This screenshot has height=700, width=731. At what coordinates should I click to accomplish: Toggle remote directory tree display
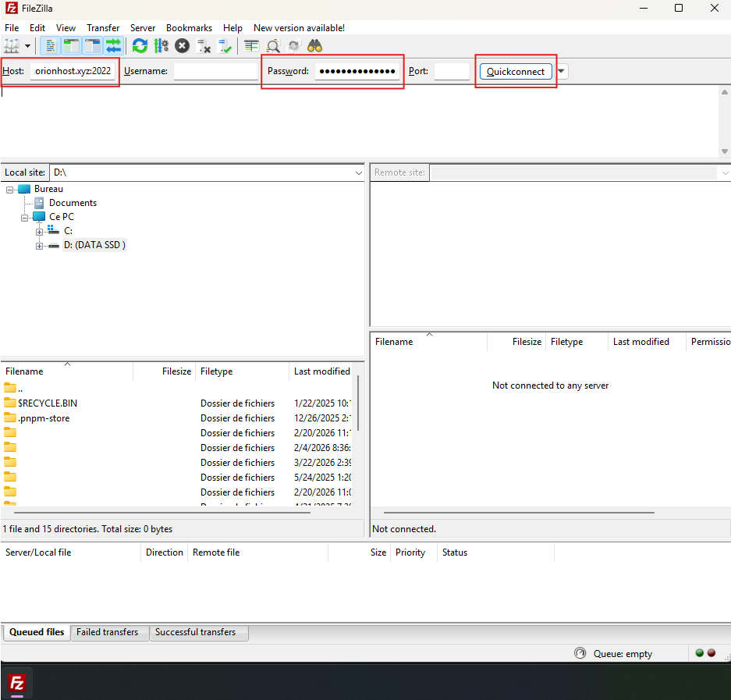(x=93, y=46)
